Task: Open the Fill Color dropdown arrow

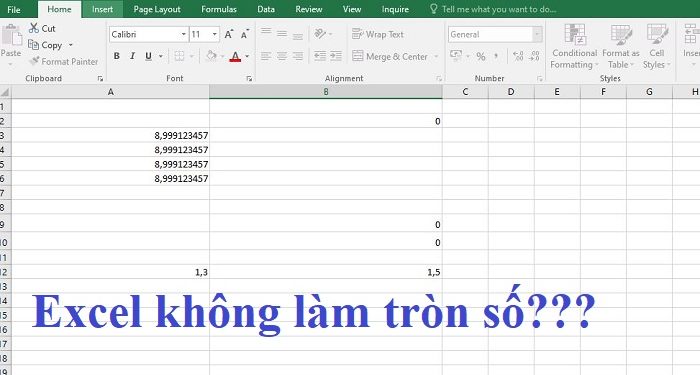Action: (x=222, y=56)
